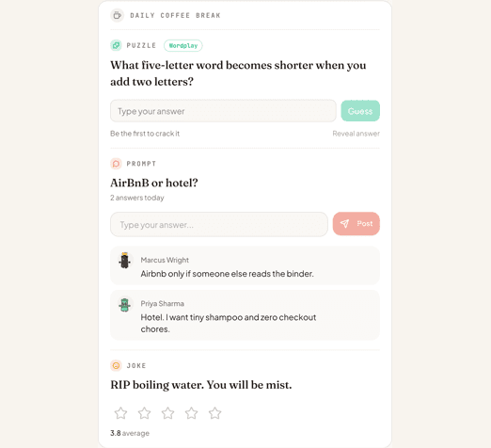Rate the joke two stars
The width and height of the screenshot is (491, 448).
click(144, 413)
